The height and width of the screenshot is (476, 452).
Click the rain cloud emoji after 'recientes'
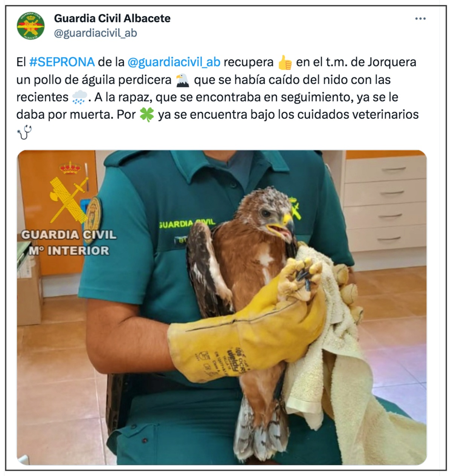[79, 97]
